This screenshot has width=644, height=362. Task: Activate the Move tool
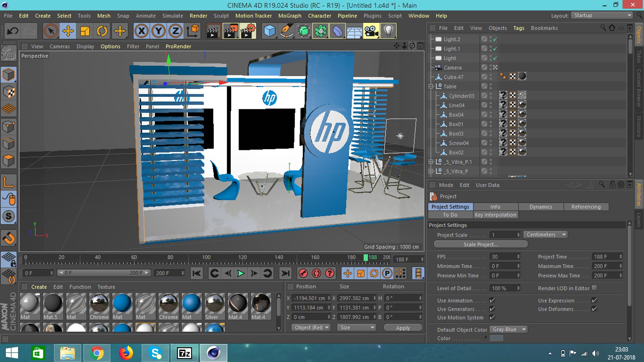(68, 31)
